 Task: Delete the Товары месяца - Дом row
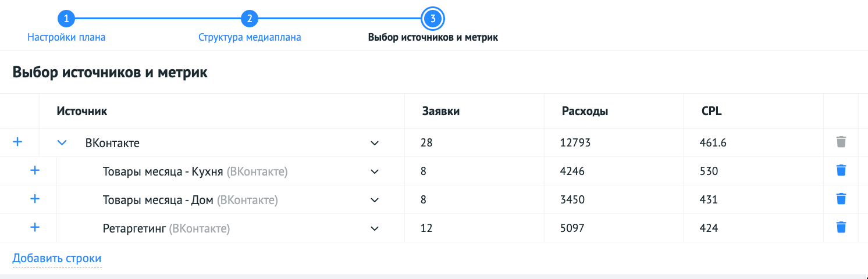tap(841, 199)
